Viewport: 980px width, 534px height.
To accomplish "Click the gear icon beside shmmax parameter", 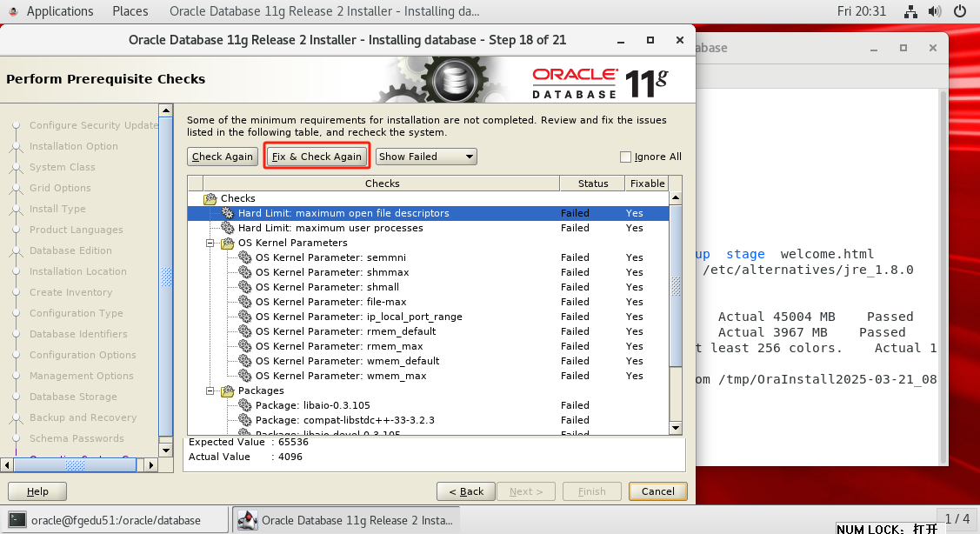I will tap(245, 272).
